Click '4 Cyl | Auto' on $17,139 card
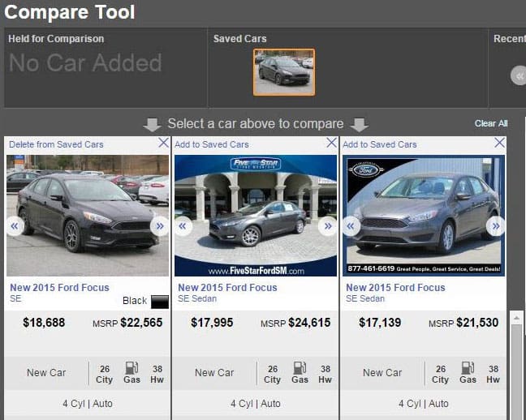This screenshot has height=420, width=526. tap(424, 404)
